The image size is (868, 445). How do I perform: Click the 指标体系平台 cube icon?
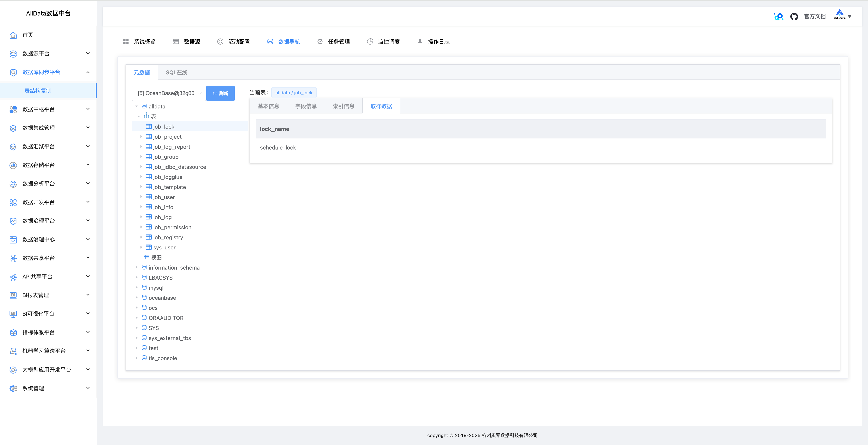[13, 332]
